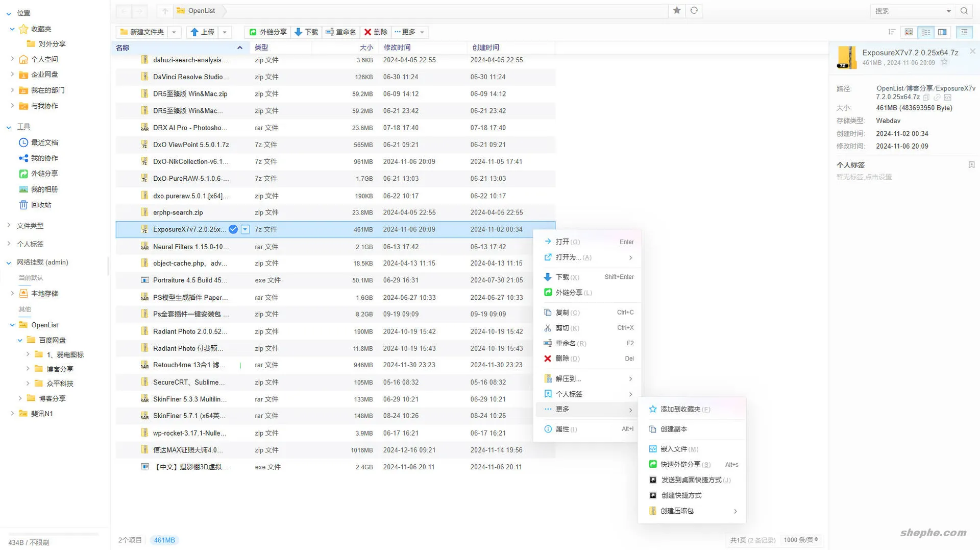The width and height of the screenshot is (980, 550).
Task: Bookmark current folder with the address bar star
Action: click(x=677, y=11)
